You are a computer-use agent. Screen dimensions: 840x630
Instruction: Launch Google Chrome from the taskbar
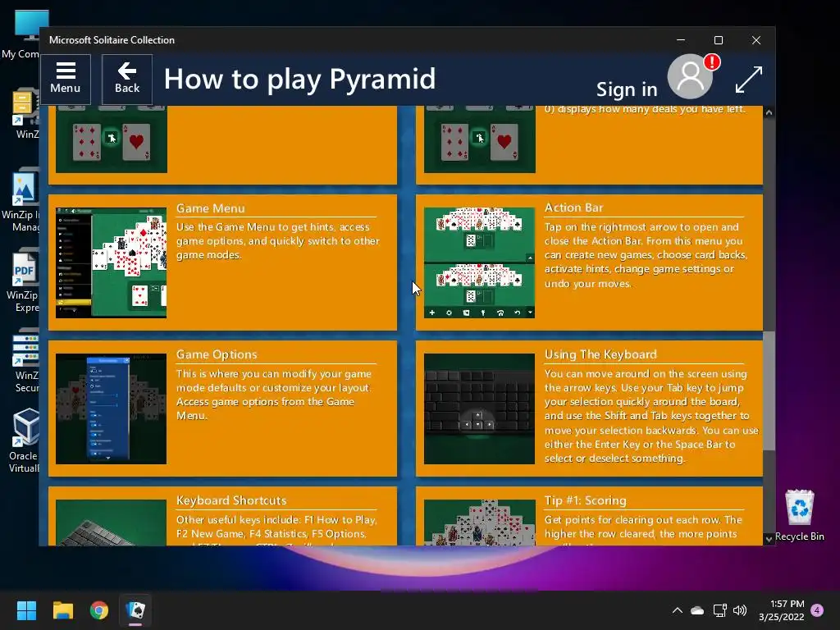pyautogui.click(x=99, y=610)
